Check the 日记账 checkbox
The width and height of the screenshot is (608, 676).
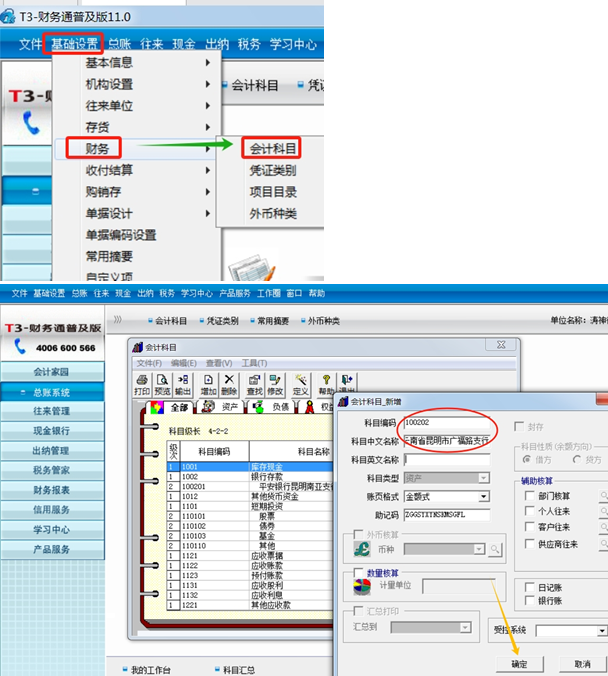(x=529, y=587)
